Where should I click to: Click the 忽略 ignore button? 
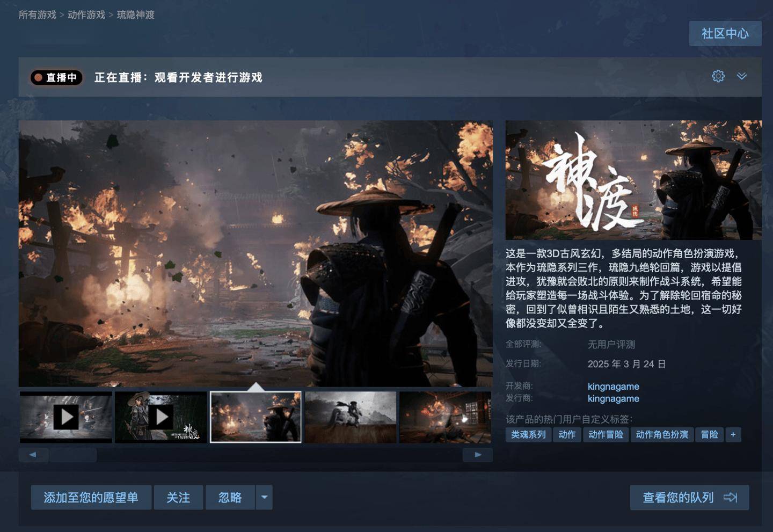tap(230, 498)
